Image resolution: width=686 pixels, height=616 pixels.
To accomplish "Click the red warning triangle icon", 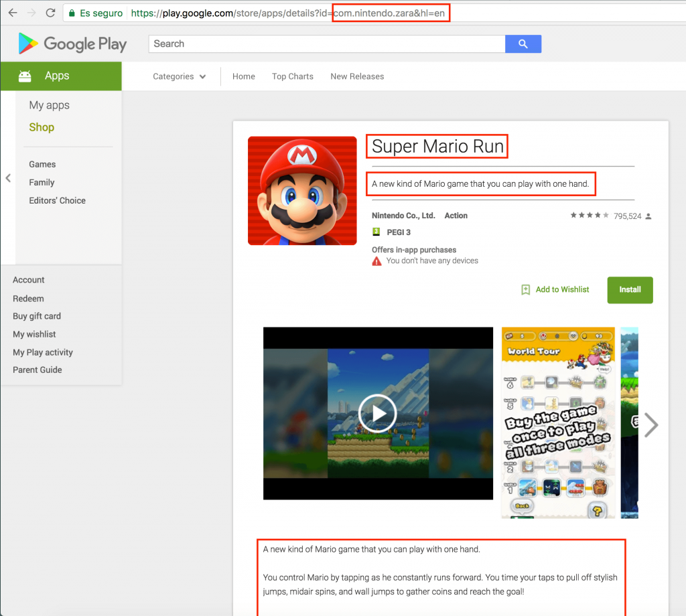I will (x=376, y=261).
